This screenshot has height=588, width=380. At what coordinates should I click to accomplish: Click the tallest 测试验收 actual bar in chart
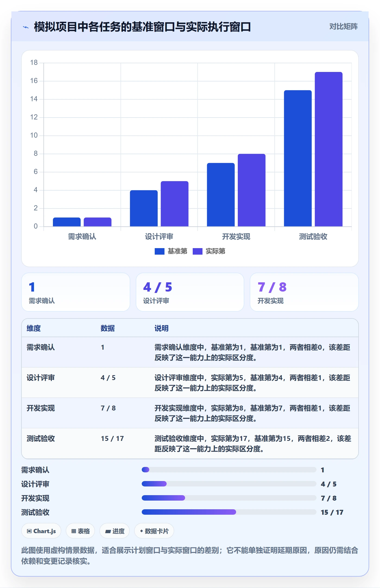tap(329, 149)
